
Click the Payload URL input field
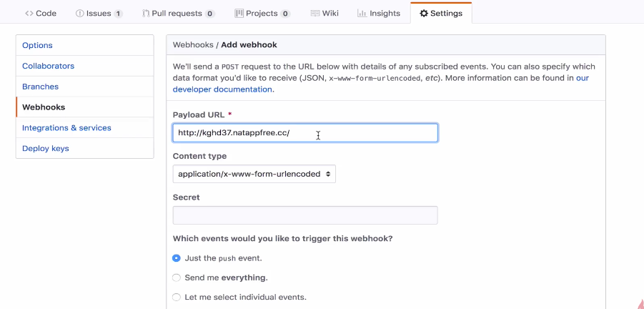305,133
